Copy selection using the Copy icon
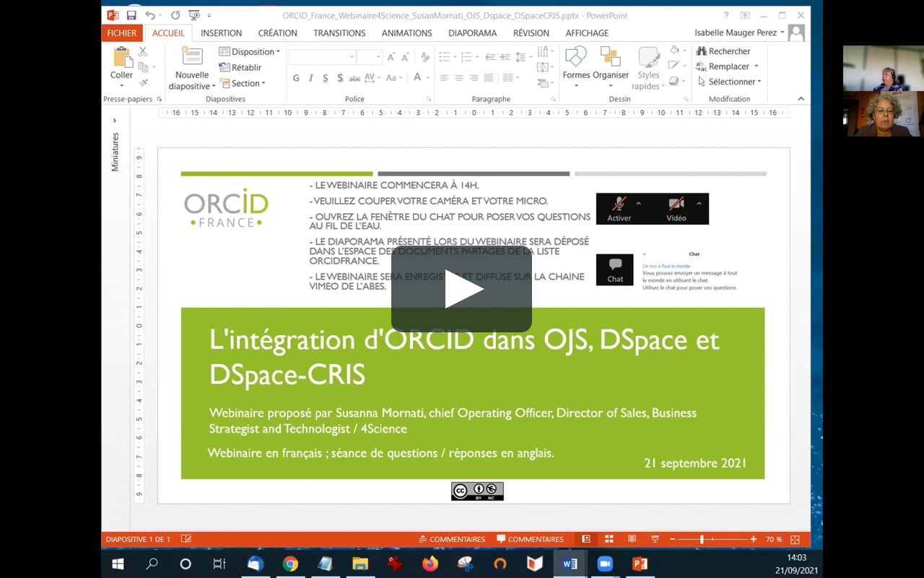Image resolution: width=924 pixels, height=578 pixels. tap(143, 67)
